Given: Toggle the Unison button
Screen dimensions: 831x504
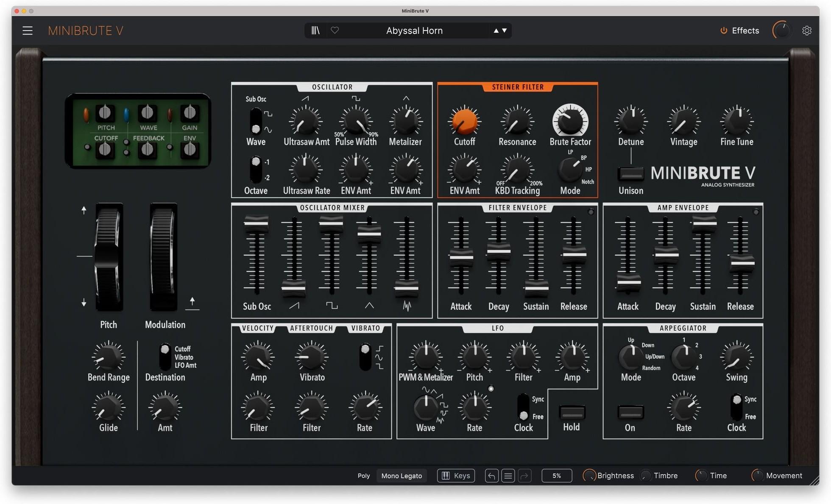Looking at the screenshot, I should point(630,173).
